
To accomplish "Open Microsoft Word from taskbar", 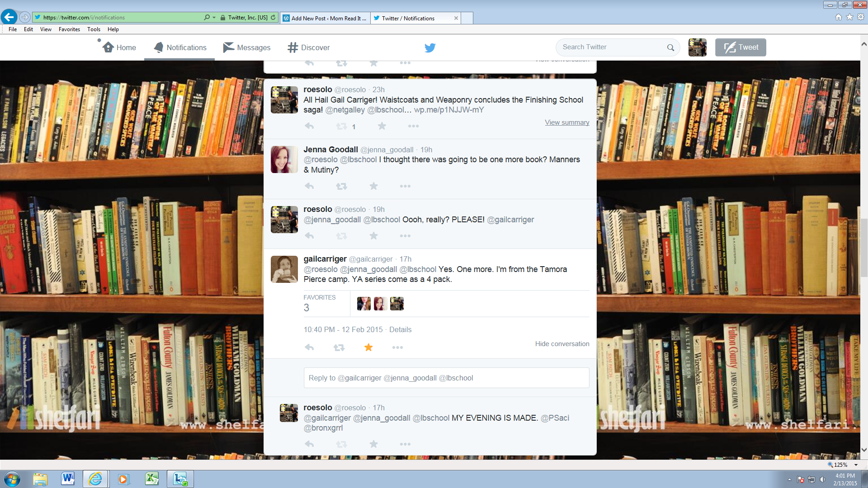I will tap(68, 479).
